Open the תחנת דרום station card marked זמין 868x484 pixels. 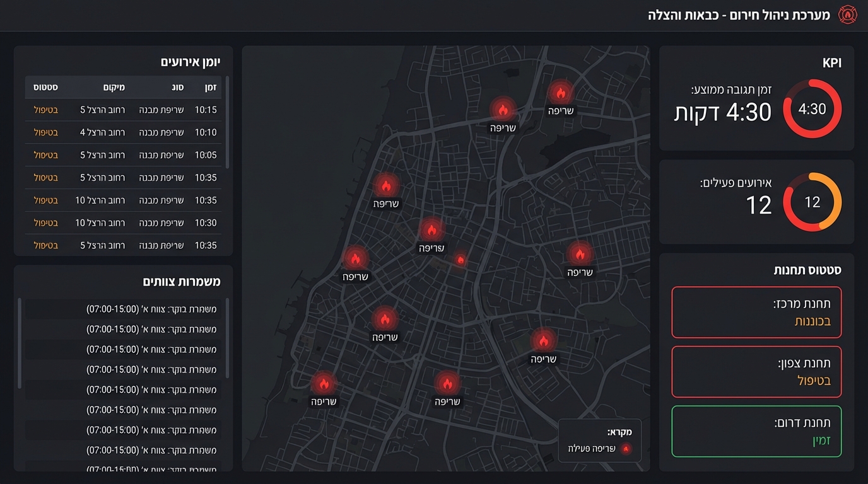click(756, 432)
